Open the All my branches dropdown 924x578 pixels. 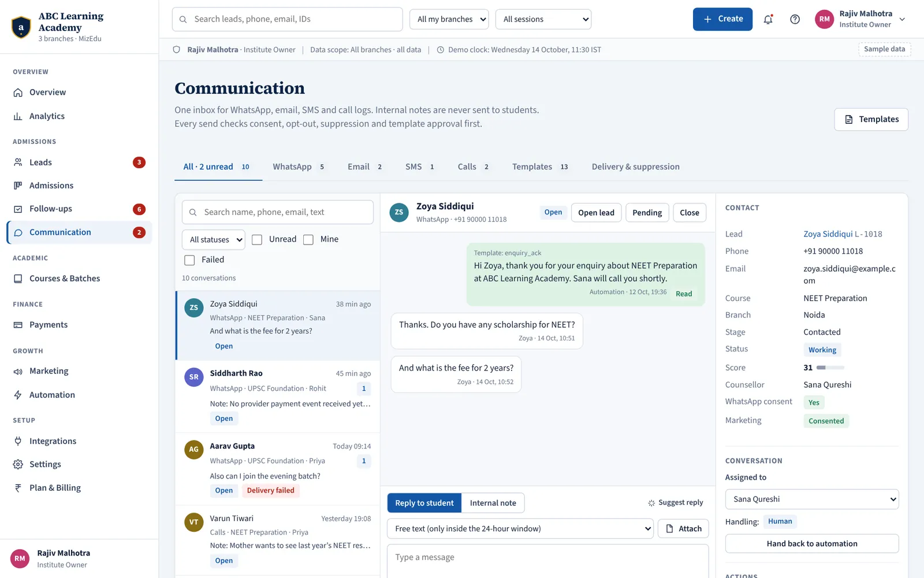pyautogui.click(x=449, y=19)
